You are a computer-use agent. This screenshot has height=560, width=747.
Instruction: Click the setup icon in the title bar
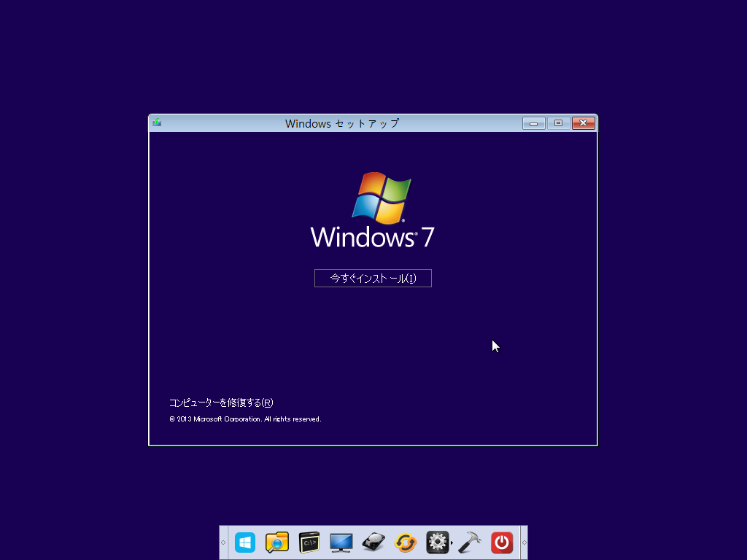tap(157, 122)
